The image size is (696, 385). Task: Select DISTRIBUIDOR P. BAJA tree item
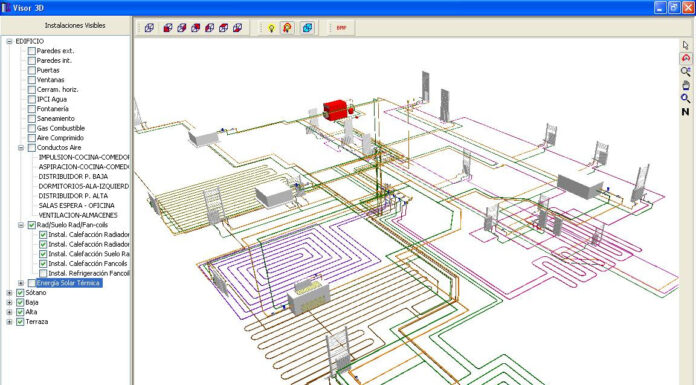pos(73,177)
